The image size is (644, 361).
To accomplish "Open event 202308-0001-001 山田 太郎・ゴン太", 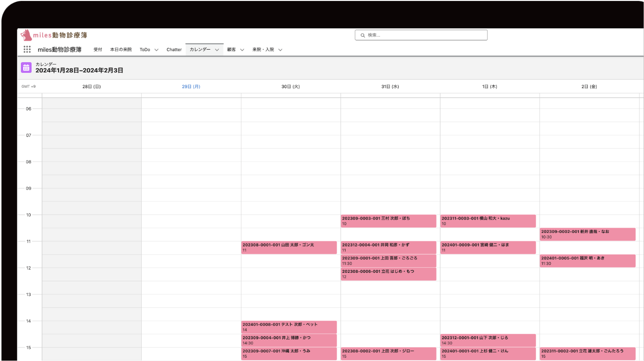I will [289, 247].
